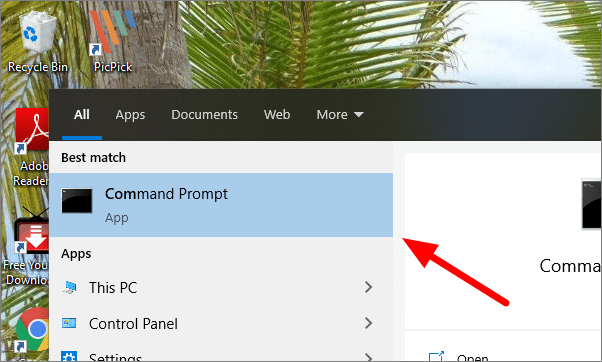The width and height of the screenshot is (602, 362).
Task: Click the Control Panel icon in results
Action: (x=69, y=323)
